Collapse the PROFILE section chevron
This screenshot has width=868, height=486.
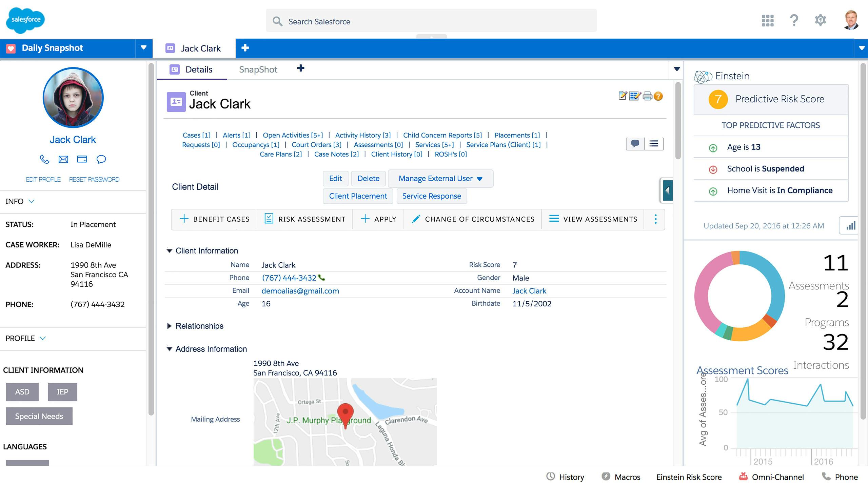43,338
